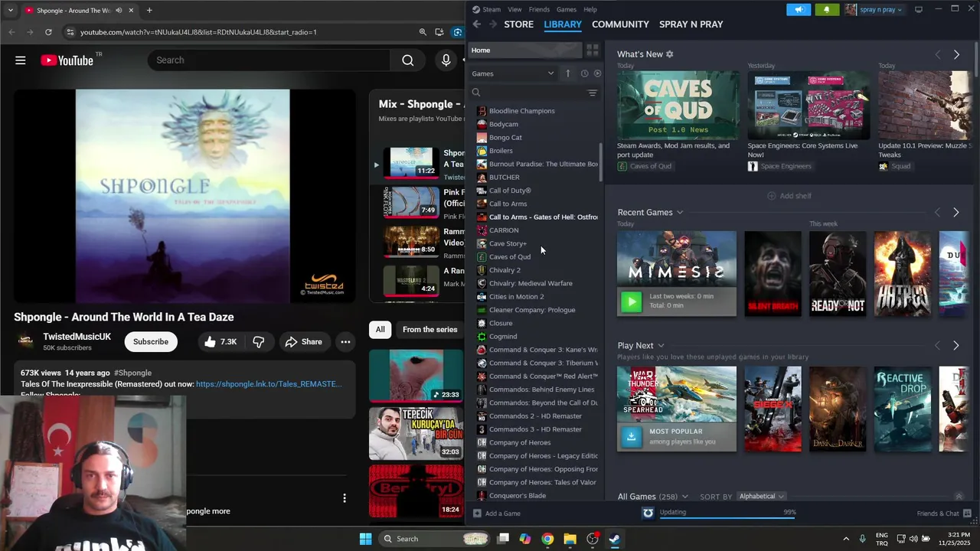The image size is (980, 551).
Task: Toggle sort-by-recent clock icon in library
Action: [x=584, y=73]
